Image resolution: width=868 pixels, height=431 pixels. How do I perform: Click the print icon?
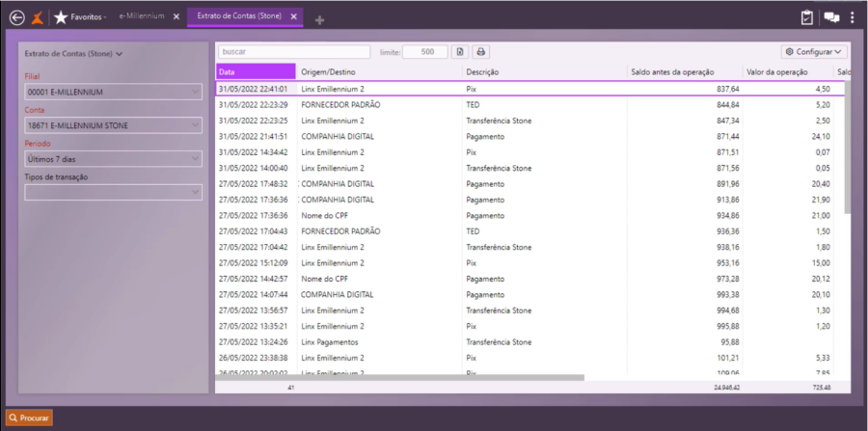coord(481,52)
